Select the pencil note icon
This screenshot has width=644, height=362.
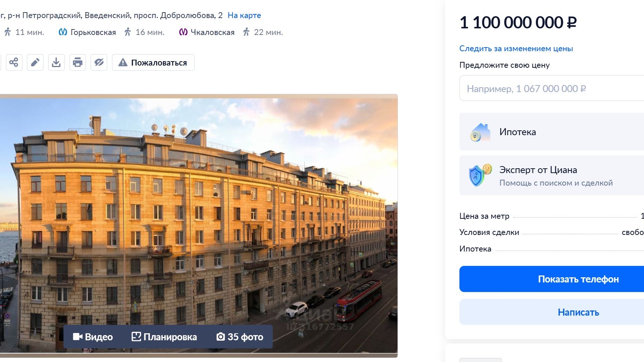[35, 62]
